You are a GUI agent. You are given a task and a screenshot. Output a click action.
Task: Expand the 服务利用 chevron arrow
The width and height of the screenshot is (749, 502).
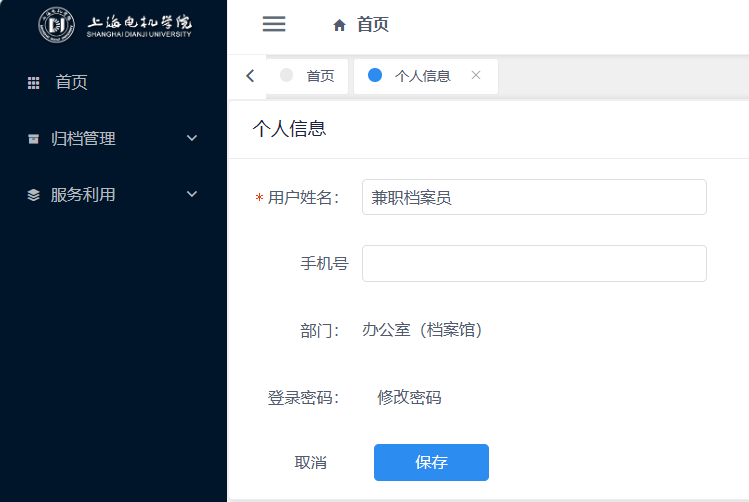tap(192, 195)
